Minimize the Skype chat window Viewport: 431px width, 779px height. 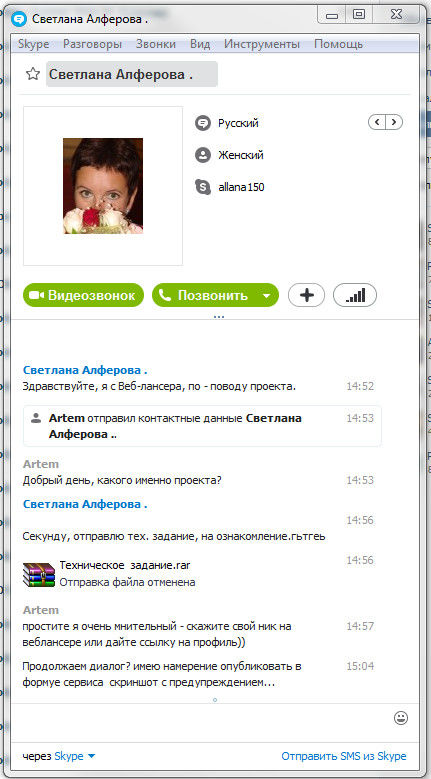pos(332,15)
